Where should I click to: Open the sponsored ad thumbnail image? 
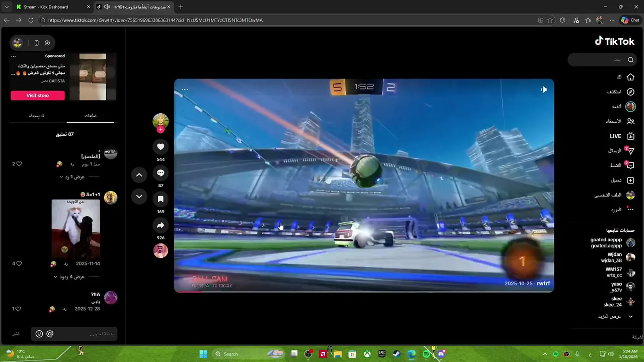(93, 77)
